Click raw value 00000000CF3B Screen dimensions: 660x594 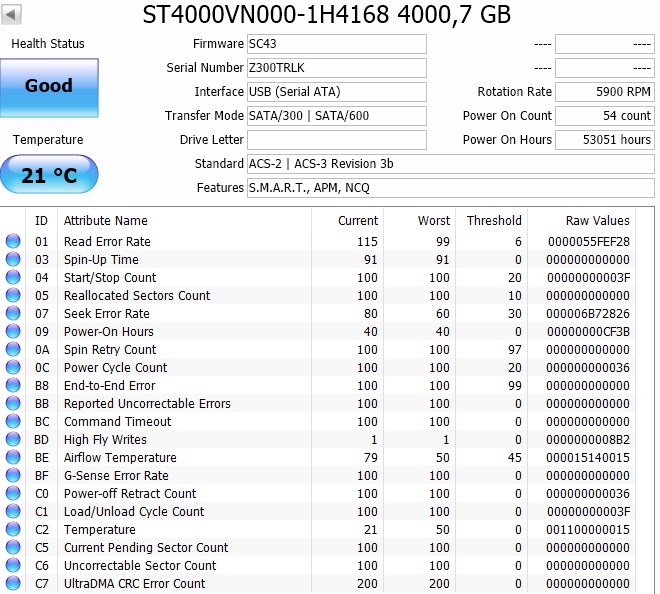(588, 332)
